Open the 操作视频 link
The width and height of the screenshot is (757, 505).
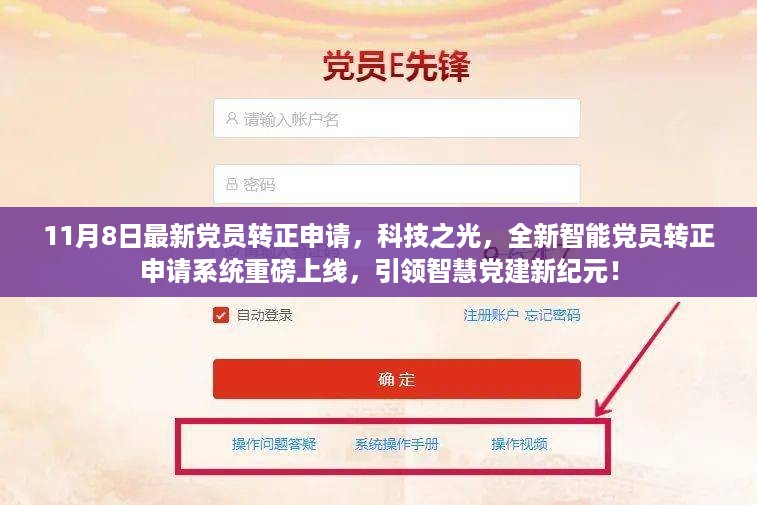pyautogui.click(x=519, y=444)
